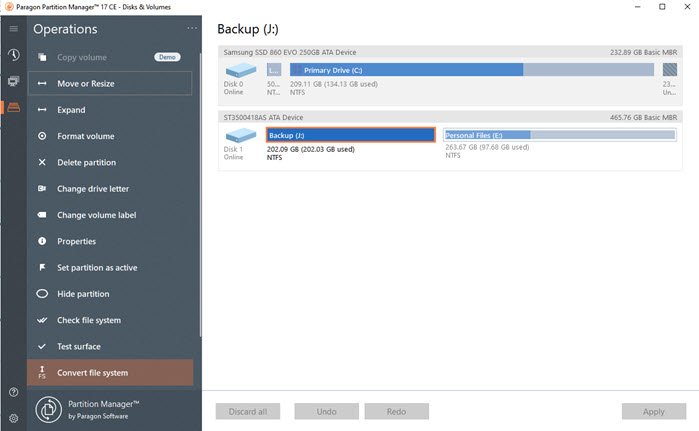Click the Delete partition X icon
The height and width of the screenshot is (431, 699).
42,162
